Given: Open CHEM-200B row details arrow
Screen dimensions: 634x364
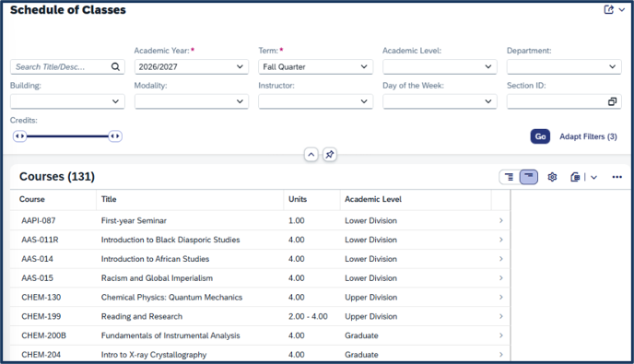Looking at the screenshot, I should (x=500, y=335).
